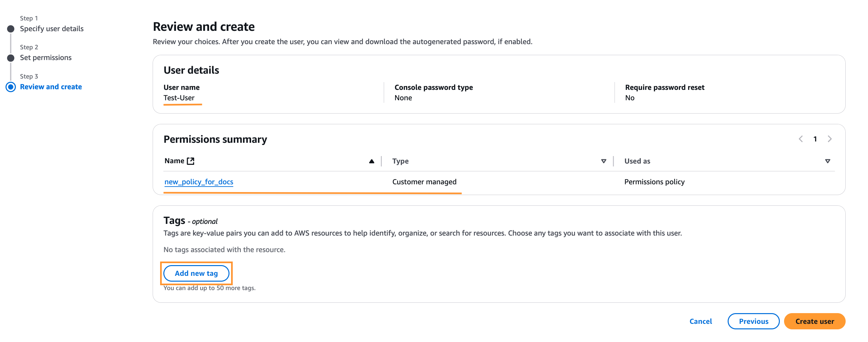Open the new_policy_for_docs policy link

(x=199, y=182)
